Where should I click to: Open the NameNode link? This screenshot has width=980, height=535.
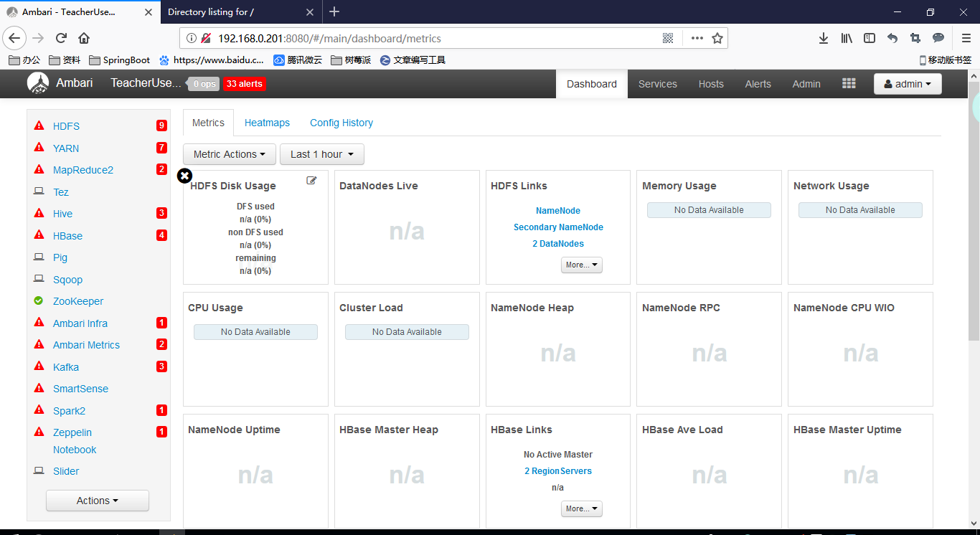(x=558, y=211)
